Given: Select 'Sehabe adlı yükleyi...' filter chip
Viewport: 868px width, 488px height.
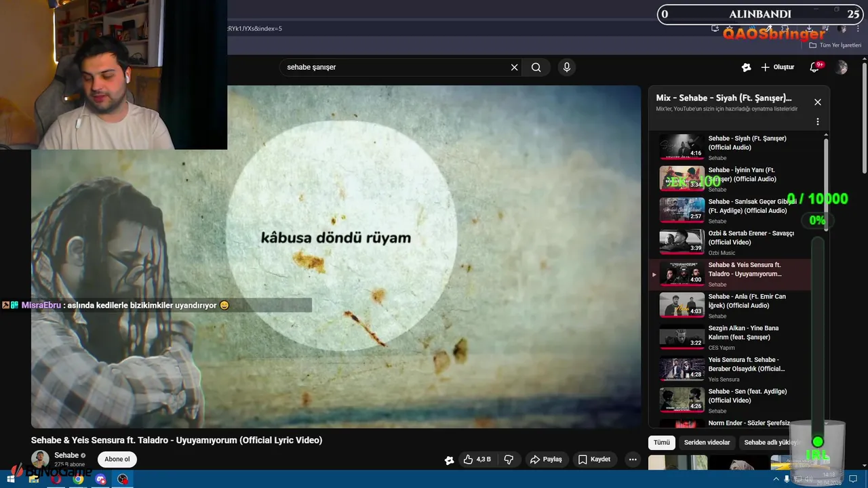Looking at the screenshot, I should click(x=772, y=443).
